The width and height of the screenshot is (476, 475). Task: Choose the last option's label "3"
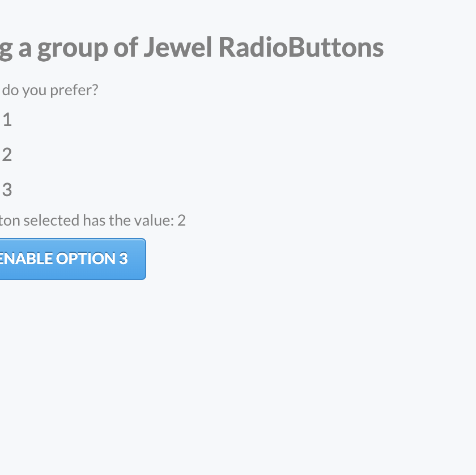(7, 190)
